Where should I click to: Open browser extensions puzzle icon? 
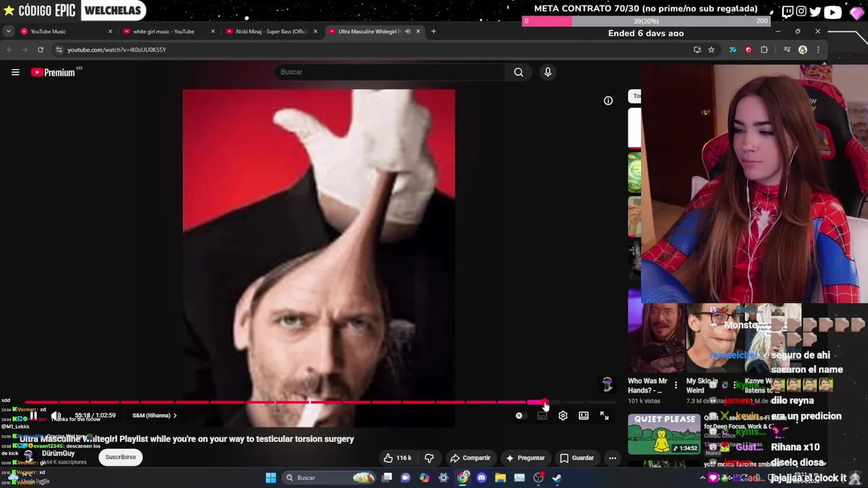click(x=764, y=49)
